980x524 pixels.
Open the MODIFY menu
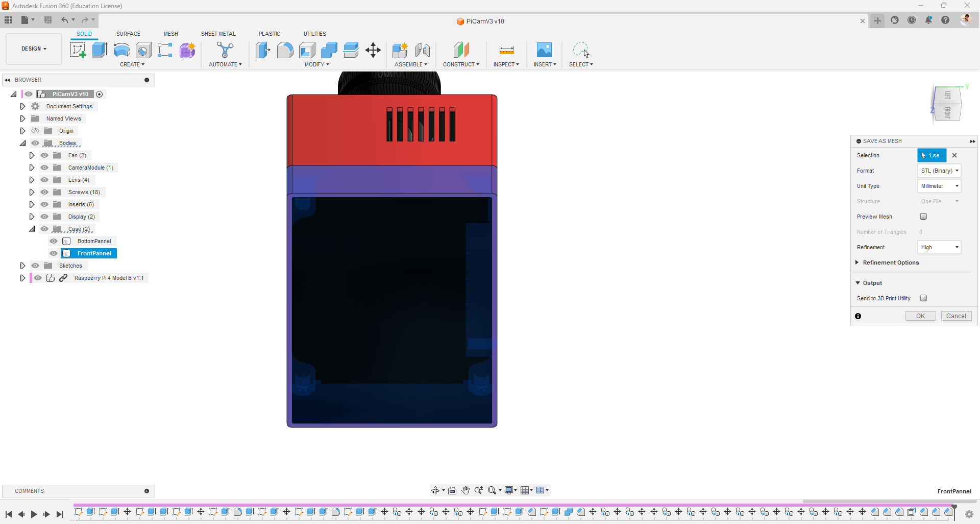[x=316, y=64]
